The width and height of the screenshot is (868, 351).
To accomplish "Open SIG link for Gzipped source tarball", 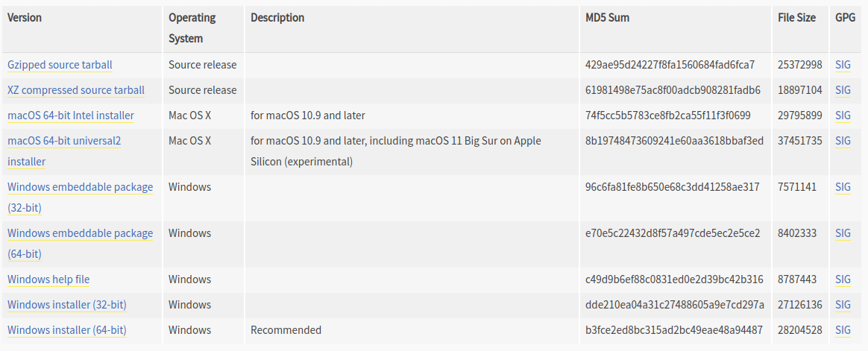I will [843, 65].
